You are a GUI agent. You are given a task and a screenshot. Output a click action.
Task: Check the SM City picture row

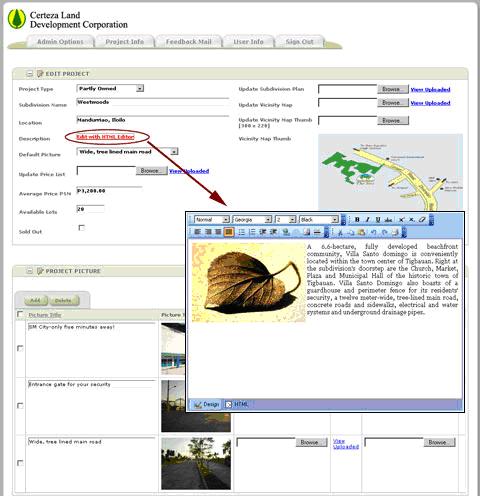[x=20, y=348]
